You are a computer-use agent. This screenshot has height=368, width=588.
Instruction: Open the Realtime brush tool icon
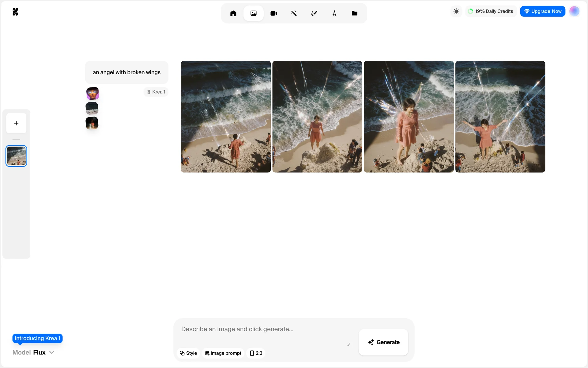pyautogui.click(x=314, y=13)
